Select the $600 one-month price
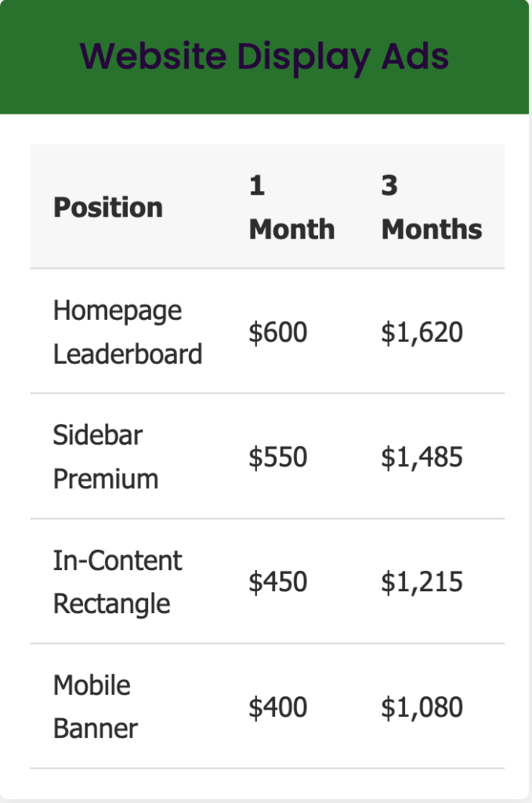This screenshot has height=803, width=532. (278, 332)
